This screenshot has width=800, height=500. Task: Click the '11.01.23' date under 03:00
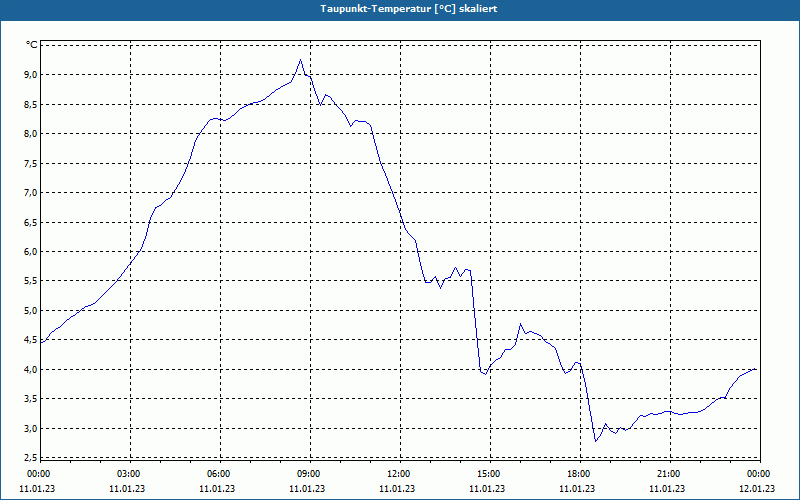(x=127, y=488)
